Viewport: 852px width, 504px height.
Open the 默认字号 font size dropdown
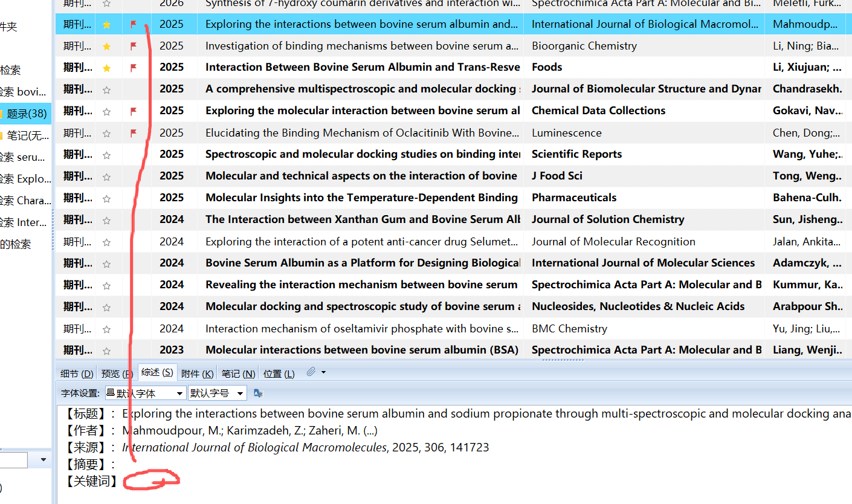pyautogui.click(x=217, y=393)
